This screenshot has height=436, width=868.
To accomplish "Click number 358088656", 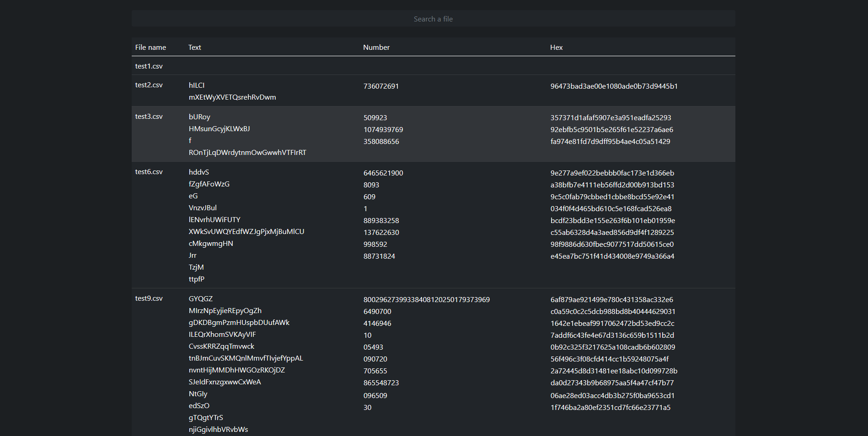I will coord(381,142).
